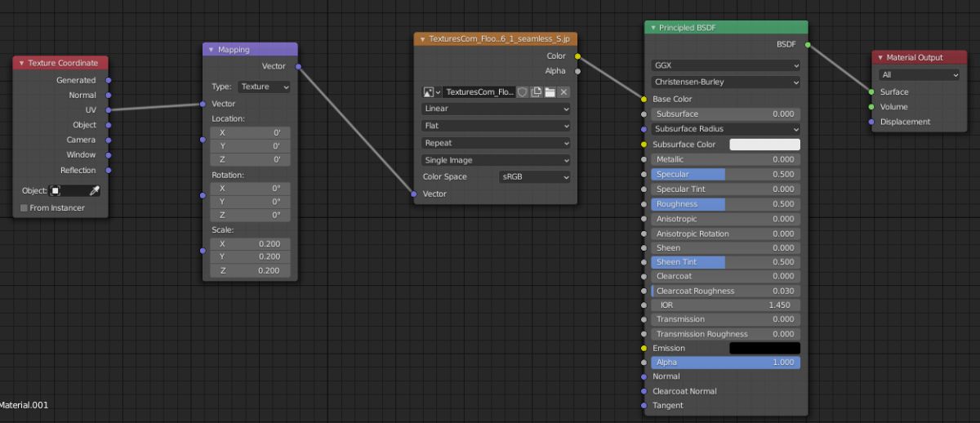This screenshot has width=980, height=423.
Task: Click the BSDF output socket
Action: (808, 45)
